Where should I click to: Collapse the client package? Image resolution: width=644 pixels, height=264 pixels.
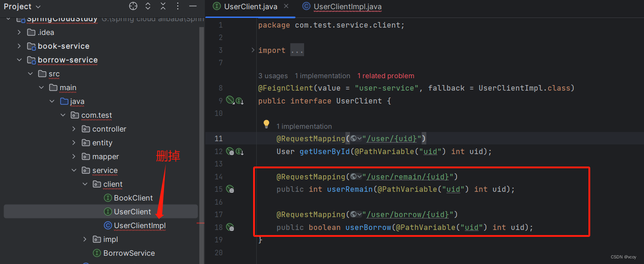(x=85, y=184)
